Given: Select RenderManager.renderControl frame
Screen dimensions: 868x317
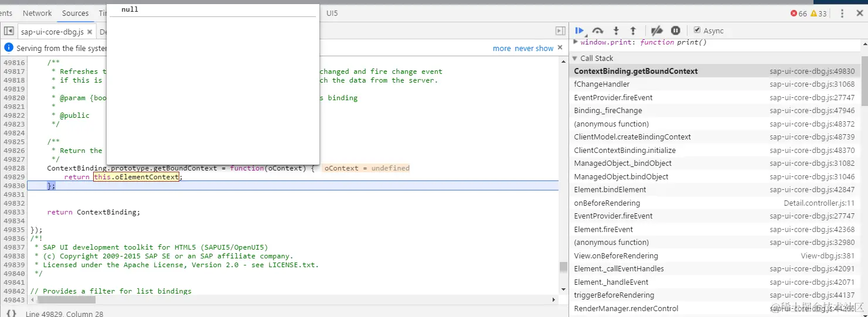Looking at the screenshot, I should click(714, 308).
